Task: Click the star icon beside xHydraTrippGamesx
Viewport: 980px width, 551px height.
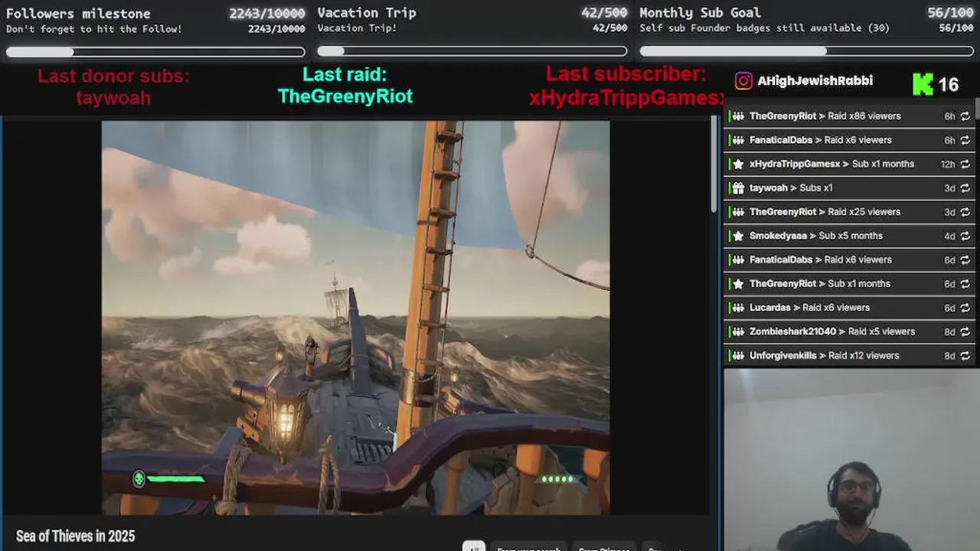Action: click(x=737, y=164)
